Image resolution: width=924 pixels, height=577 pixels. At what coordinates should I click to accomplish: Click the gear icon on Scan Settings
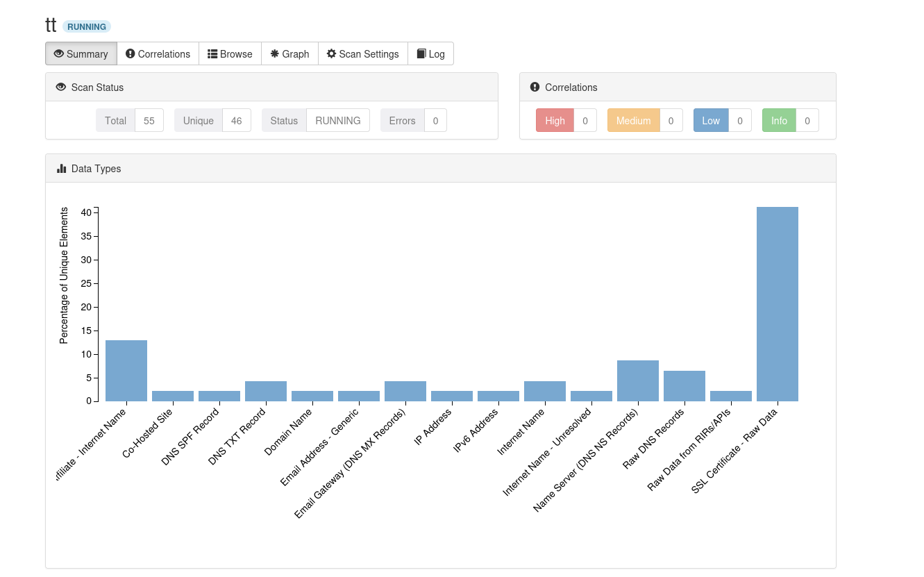[x=331, y=53]
